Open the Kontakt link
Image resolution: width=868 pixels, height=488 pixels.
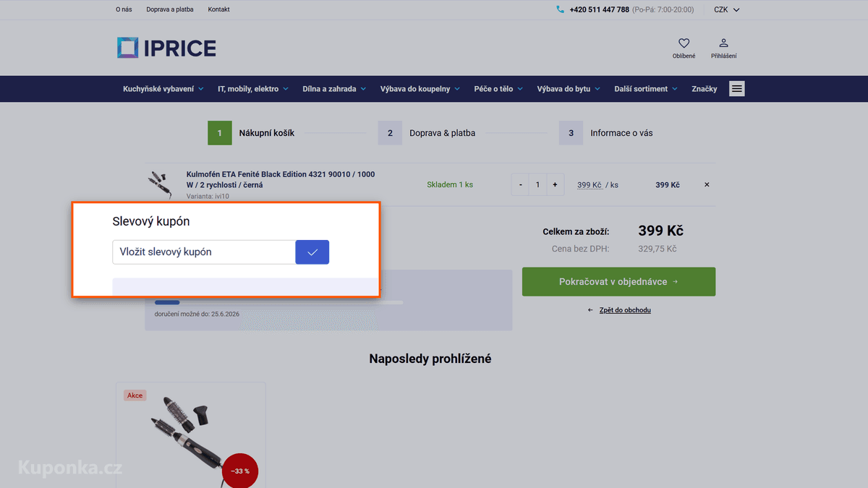pyautogui.click(x=218, y=9)
